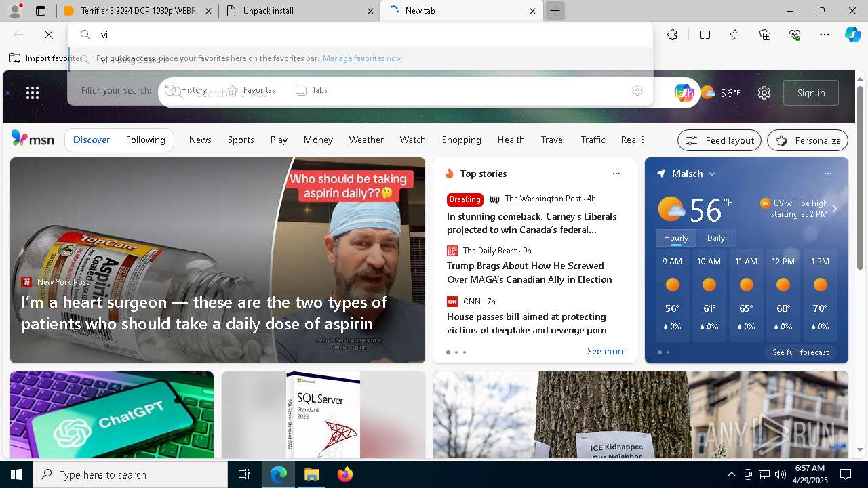868x488 pixels.
Task: Switch to the Unpack install tab
Action: click(x=299, y=11)
